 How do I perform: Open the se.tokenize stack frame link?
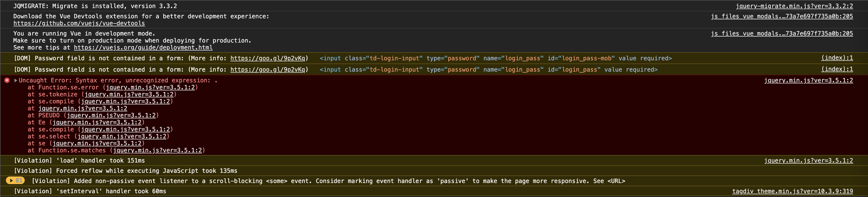tap(129, 94)
